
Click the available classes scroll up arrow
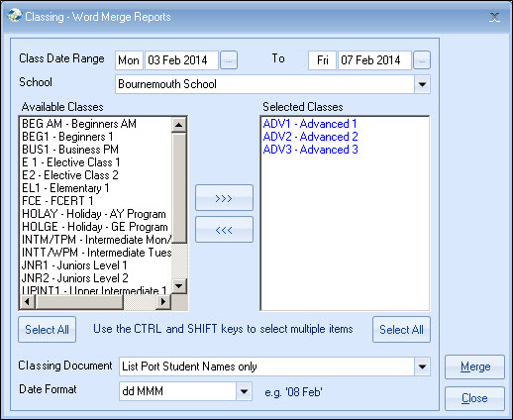pyautogui.click(x=179, y=125)
